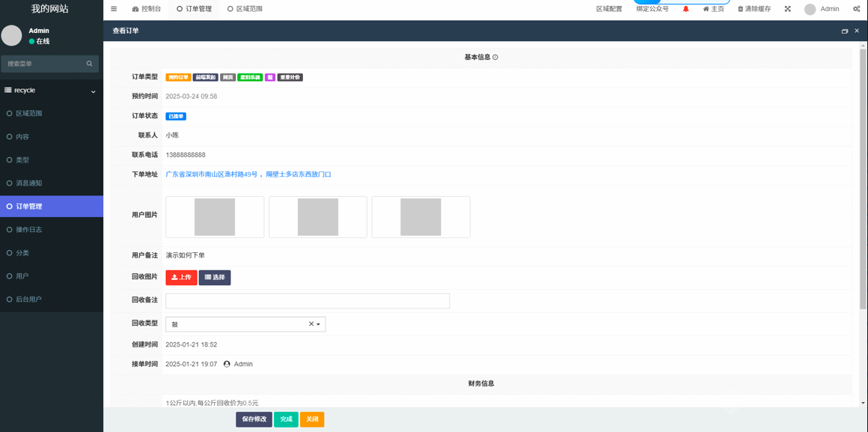868x432 pixels.
Task: Click the Admin avatar in top bar
Action: [810, 10]
